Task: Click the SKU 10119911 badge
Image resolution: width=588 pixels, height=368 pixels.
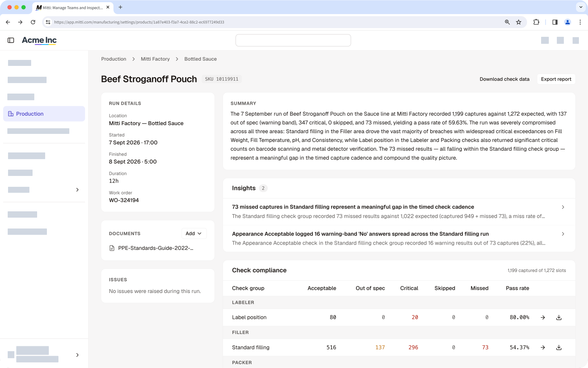Action: pyautogui.click(x=222, y=79)
